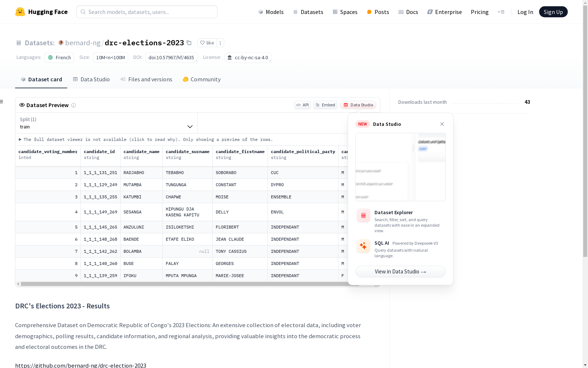588x368 pixels.
Task: Click the Datasets cylinder icon near title
Action: pos(19,43)
